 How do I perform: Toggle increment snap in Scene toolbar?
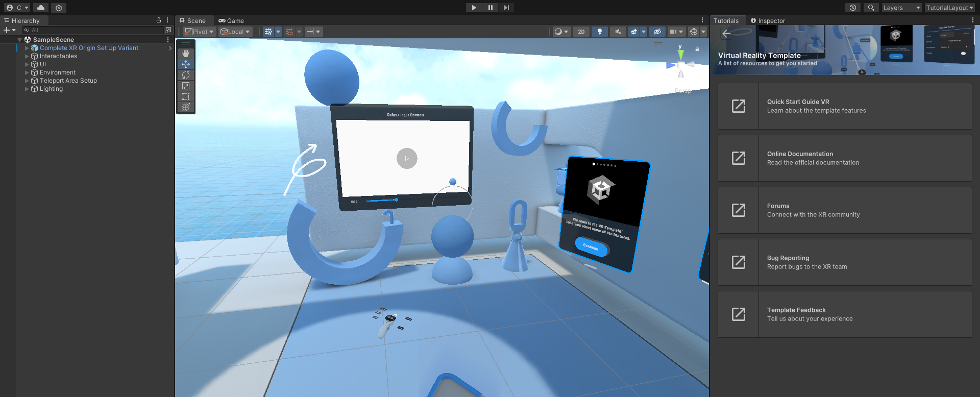click(289, 32)
